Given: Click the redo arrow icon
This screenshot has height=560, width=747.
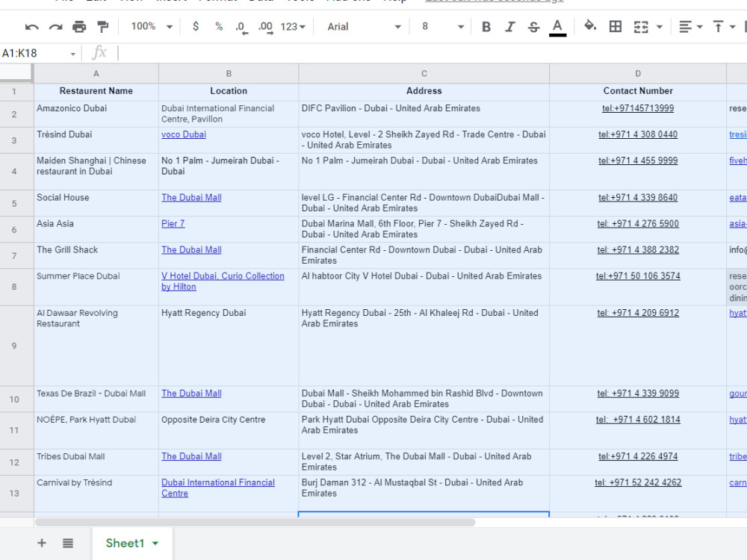Looking at the screenshot, I should click(x=55, y=27).
